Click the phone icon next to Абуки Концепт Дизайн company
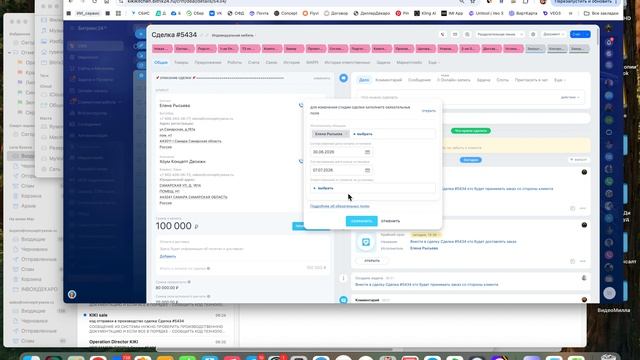This screenshot has width=640, height=360. [301, 161]
